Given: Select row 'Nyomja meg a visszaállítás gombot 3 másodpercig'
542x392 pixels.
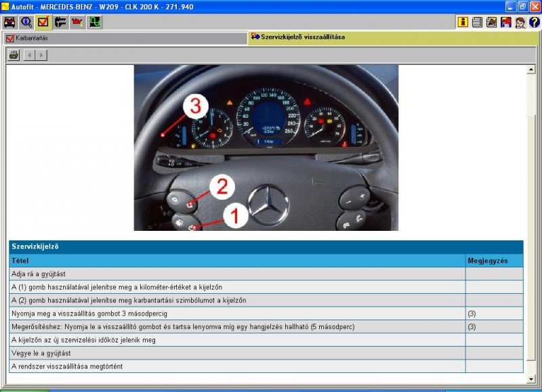Looking at the screenshot, I should tap(266, 313).
